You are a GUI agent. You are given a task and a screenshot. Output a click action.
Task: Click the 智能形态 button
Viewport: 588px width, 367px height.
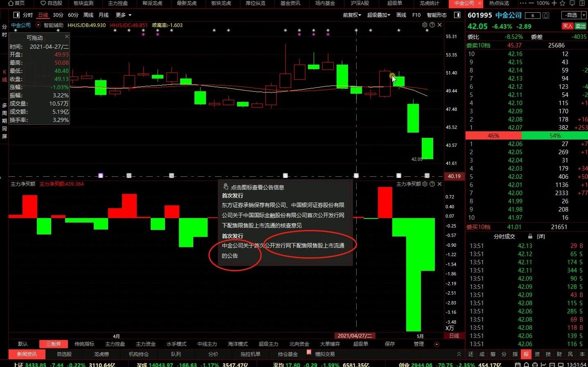tap(437, 15)
